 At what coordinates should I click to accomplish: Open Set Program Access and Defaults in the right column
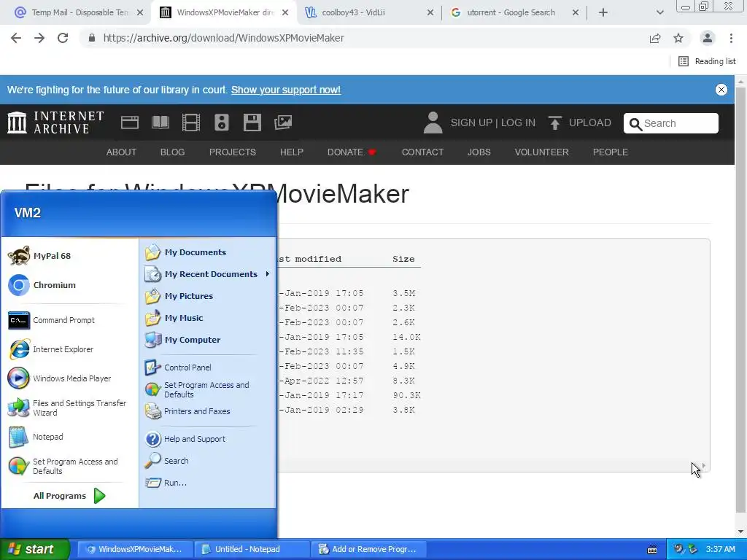(x=197, y=389)
